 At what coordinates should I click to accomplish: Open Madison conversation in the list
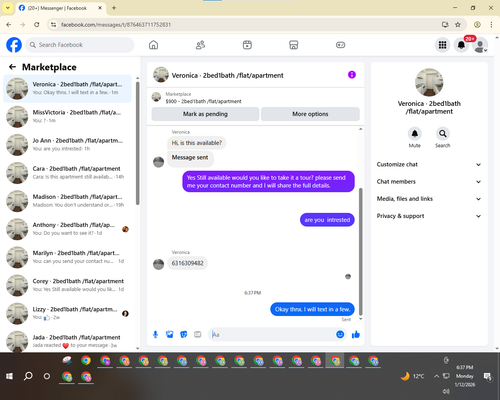67,201
